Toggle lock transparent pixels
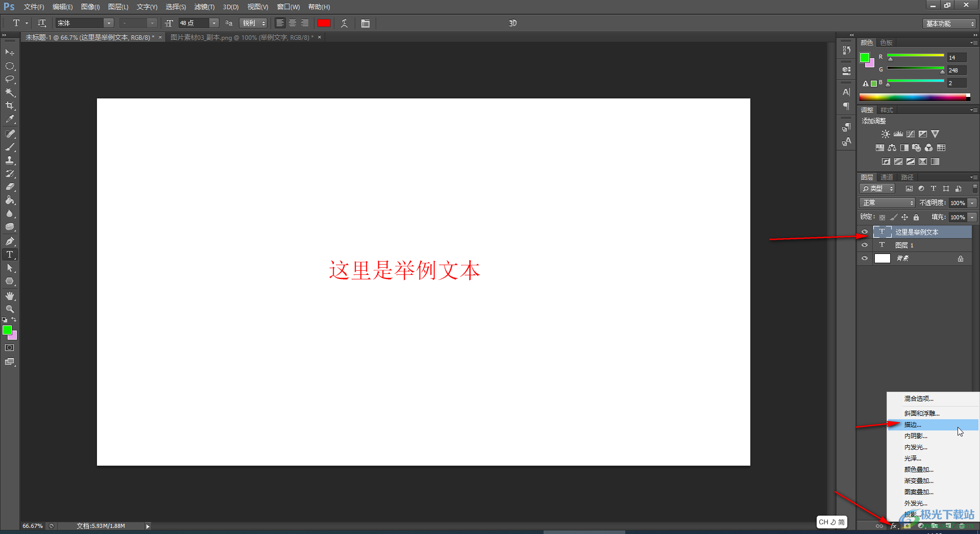The width and height of the screenshot is (980, 534). (882, 217)
